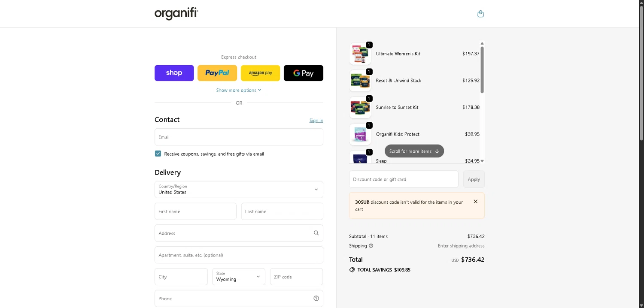This screenshot has width=644, height=308.
Task: Click the cart items scrollbar thumb
Action: coord(482,69)
